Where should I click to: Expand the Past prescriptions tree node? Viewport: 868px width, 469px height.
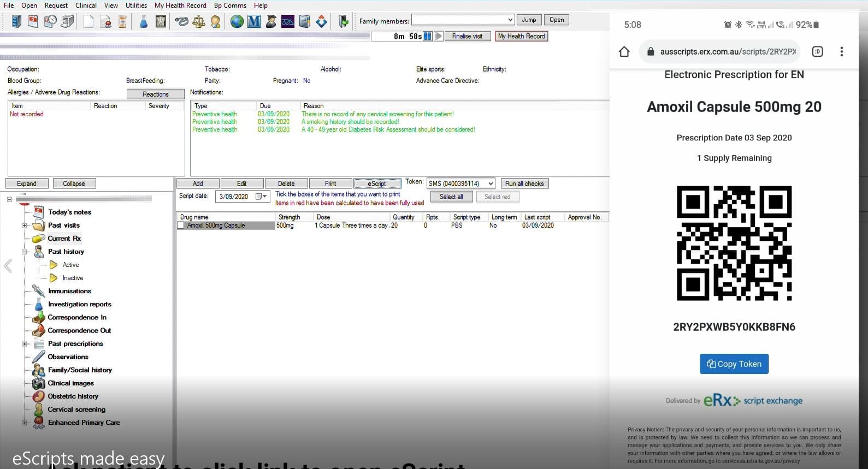[x=24, y=344]
